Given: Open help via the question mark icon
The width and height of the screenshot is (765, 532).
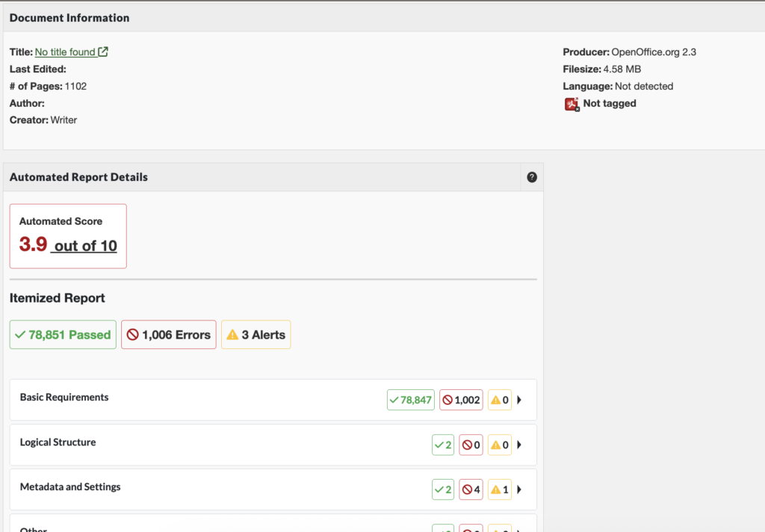Looking at the screenshot, I should coord(532,176).
